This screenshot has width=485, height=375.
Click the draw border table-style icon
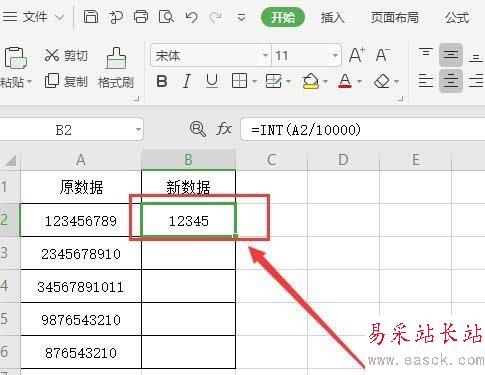tap(274, 81)
